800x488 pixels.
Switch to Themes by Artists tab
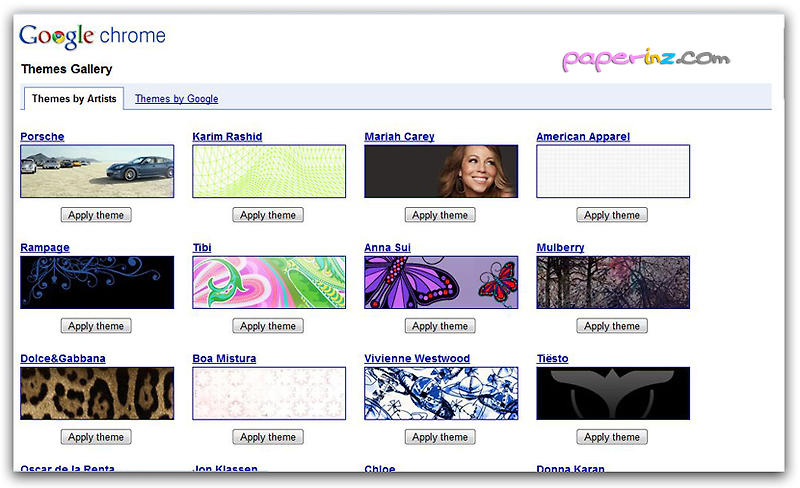tap(74, 99)
